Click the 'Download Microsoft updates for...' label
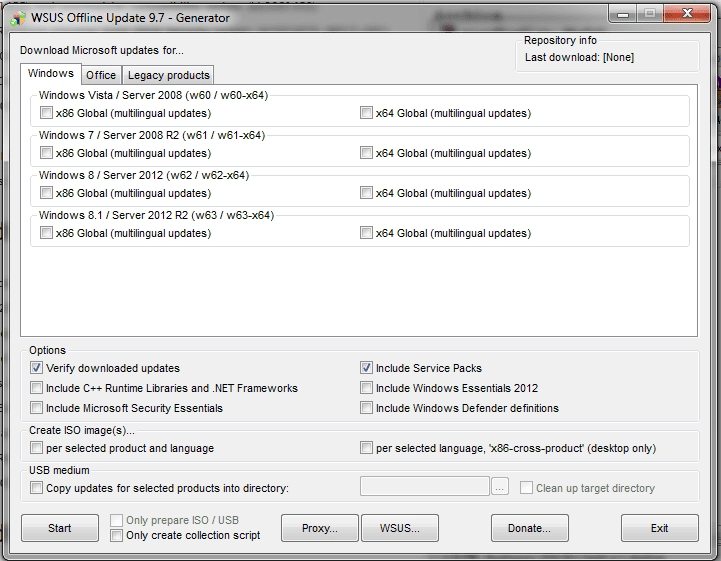Image resolution: width=721 pixels, height=561 pixels. click(102, 50)
